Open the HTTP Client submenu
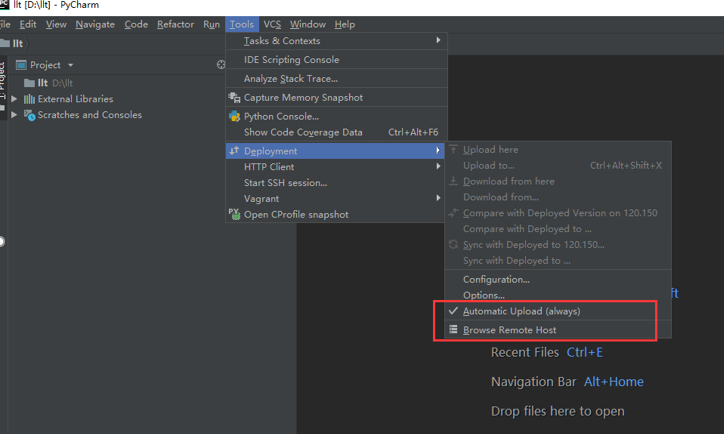Screen dimensions: 724x434 click(x=336, y=167)
